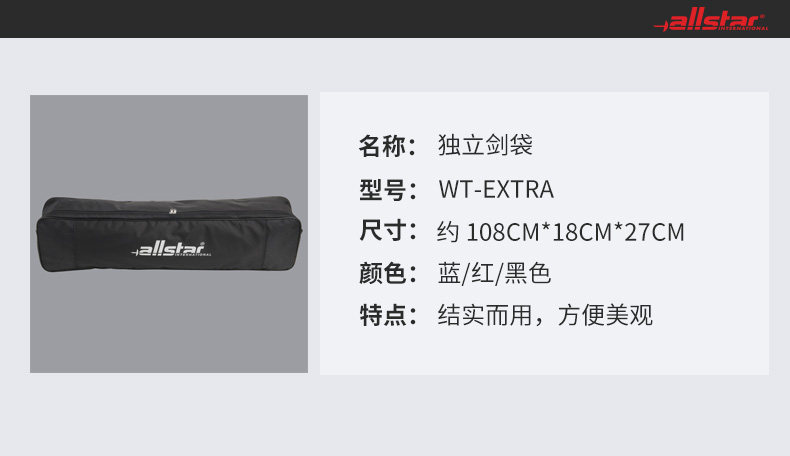Click the feature text 结实而用，方便美观
The height and width of the screenshot is (456, 790).
(x=545, y=315)
